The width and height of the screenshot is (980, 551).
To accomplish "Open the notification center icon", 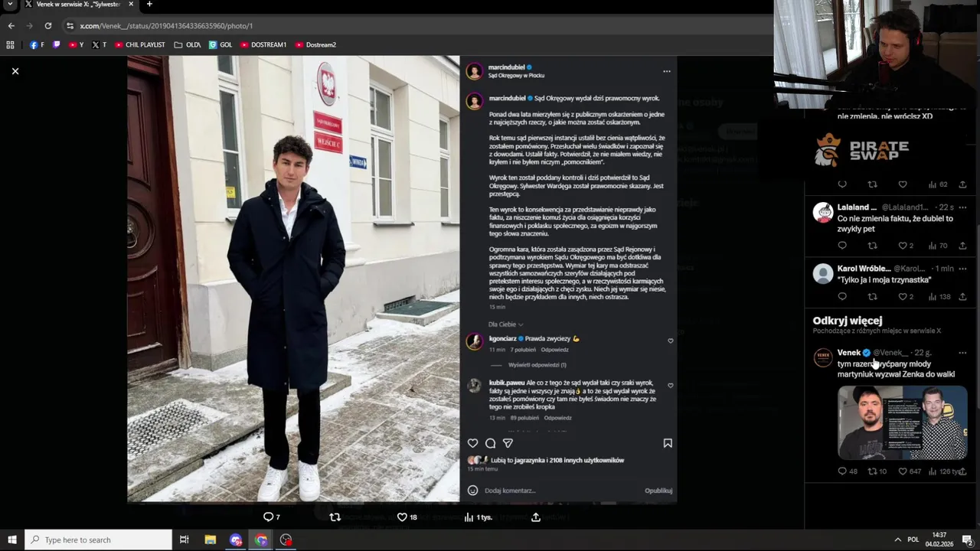I will pos(967,540).
